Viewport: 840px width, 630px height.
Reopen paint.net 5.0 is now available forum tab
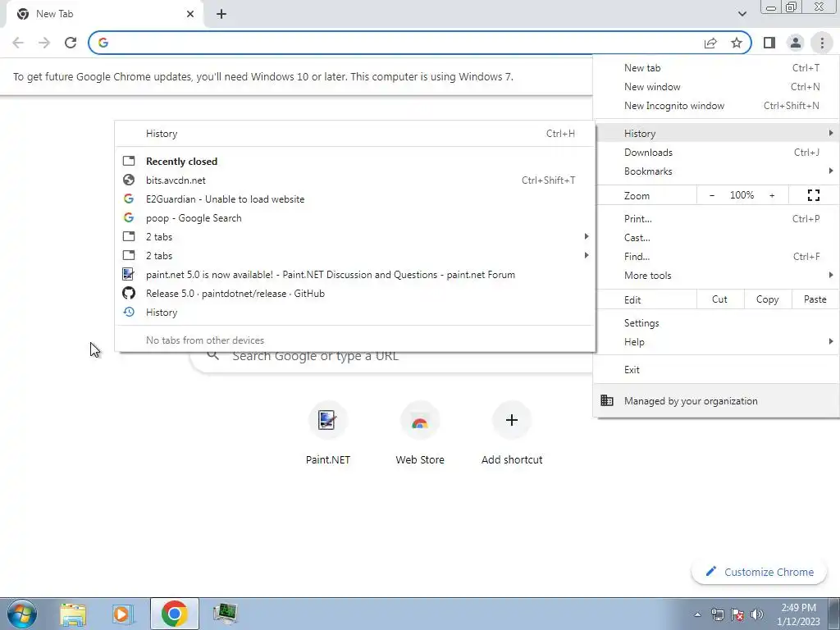click(x=355, y=275)
